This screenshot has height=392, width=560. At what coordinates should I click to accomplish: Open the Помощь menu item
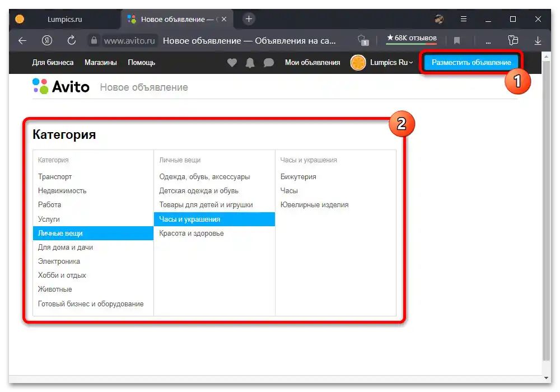(142, 63)
